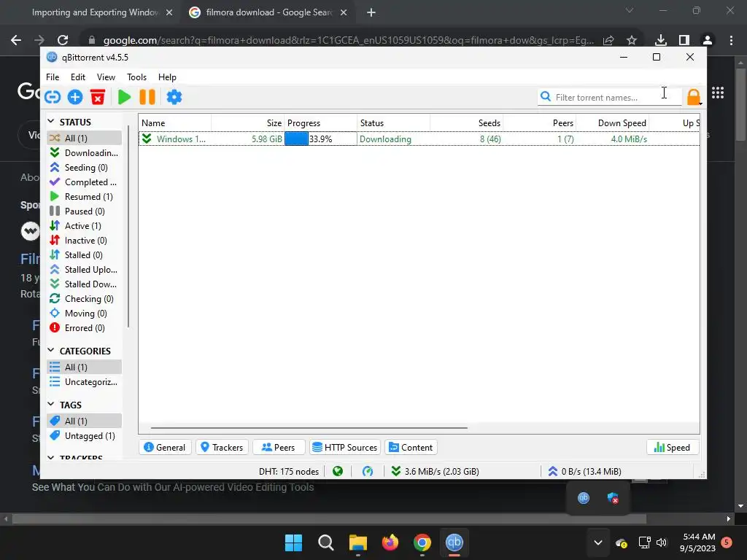Viewport: 747px width, 560px height.
Task: Open the lock icon dropdown arrow
Action: pos(700,104)
